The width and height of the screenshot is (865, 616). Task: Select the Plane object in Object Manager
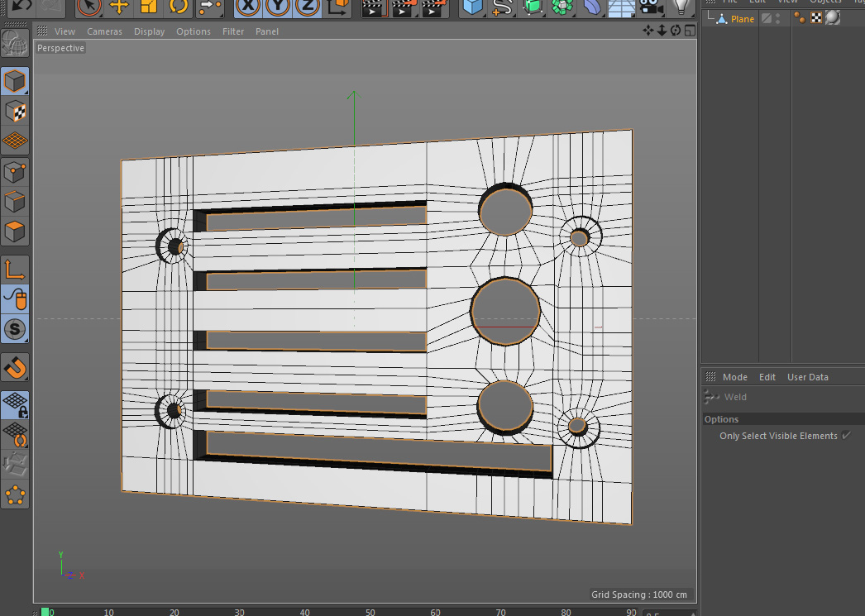pos(742,19)
